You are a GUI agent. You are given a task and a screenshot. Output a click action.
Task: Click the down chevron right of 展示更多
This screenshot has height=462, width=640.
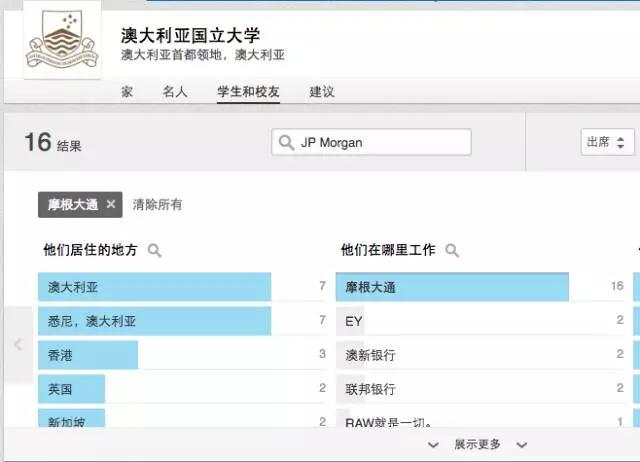pyautogui.click(x=521, y=445)
